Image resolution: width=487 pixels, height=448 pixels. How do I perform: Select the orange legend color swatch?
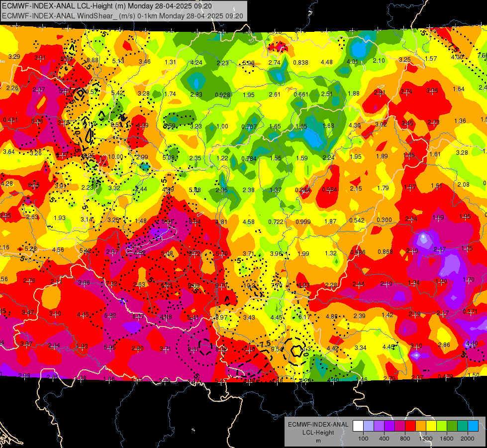(x=421, y=426)
